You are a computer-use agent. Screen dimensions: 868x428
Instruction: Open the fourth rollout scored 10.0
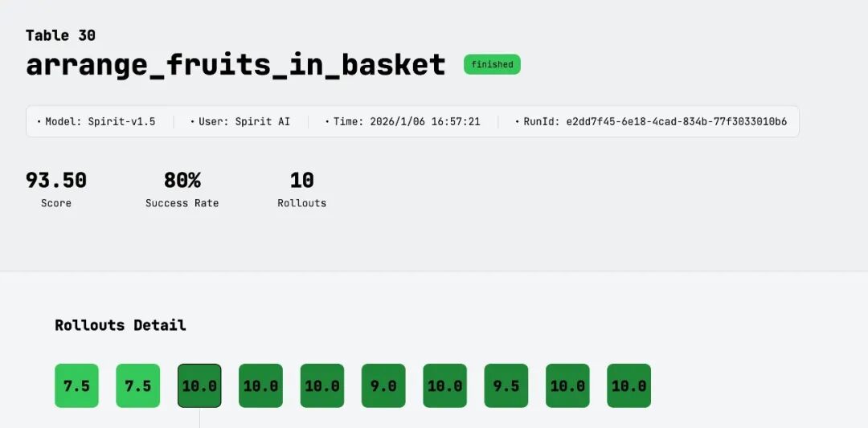point(260,385)
